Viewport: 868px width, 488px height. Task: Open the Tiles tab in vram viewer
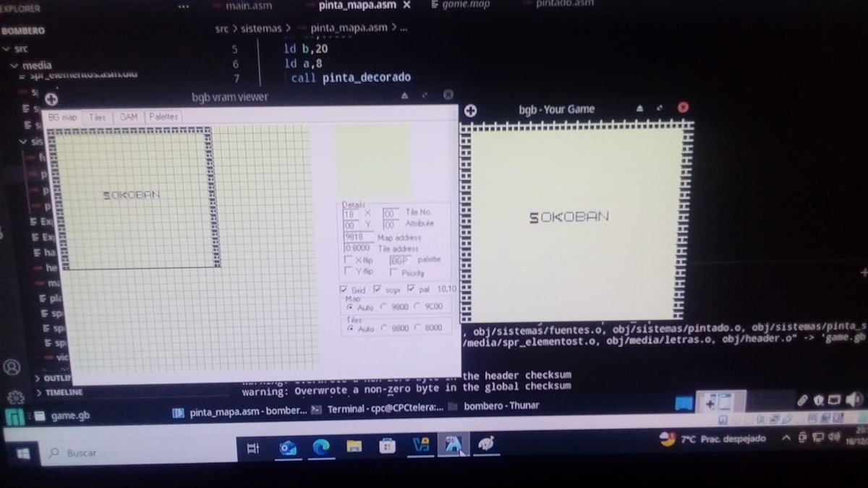tap(96, 116)
